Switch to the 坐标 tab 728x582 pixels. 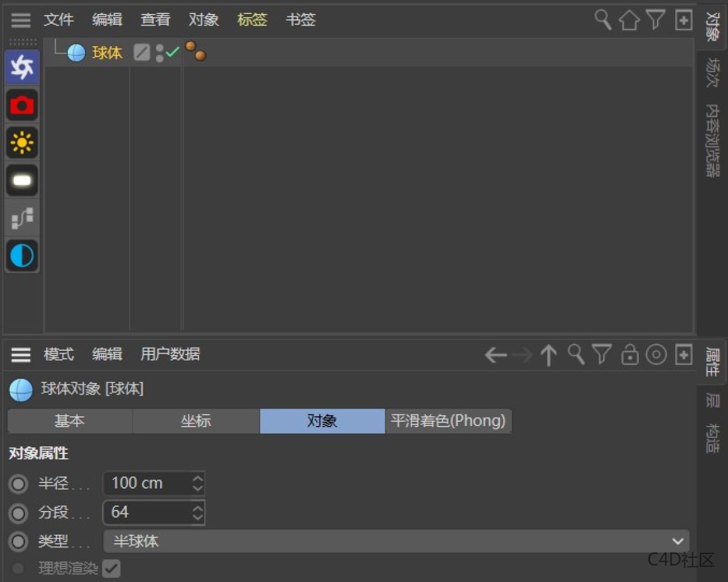point(195,421)
